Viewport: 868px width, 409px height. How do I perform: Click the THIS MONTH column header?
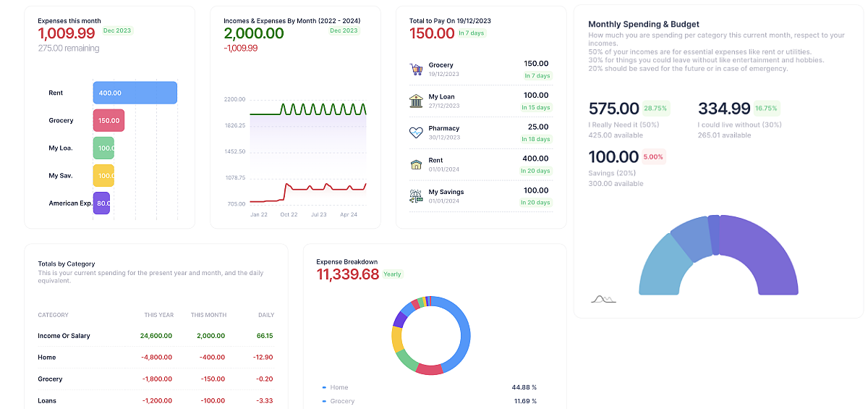pos(208,315)
